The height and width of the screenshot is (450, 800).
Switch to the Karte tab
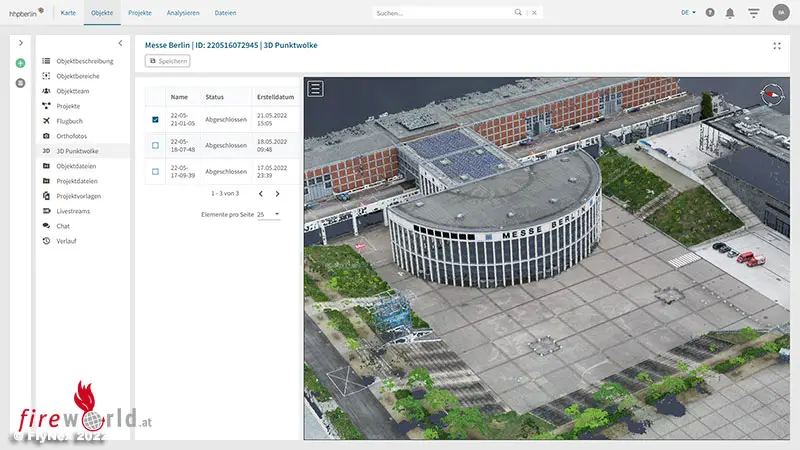tap(68, 12)
